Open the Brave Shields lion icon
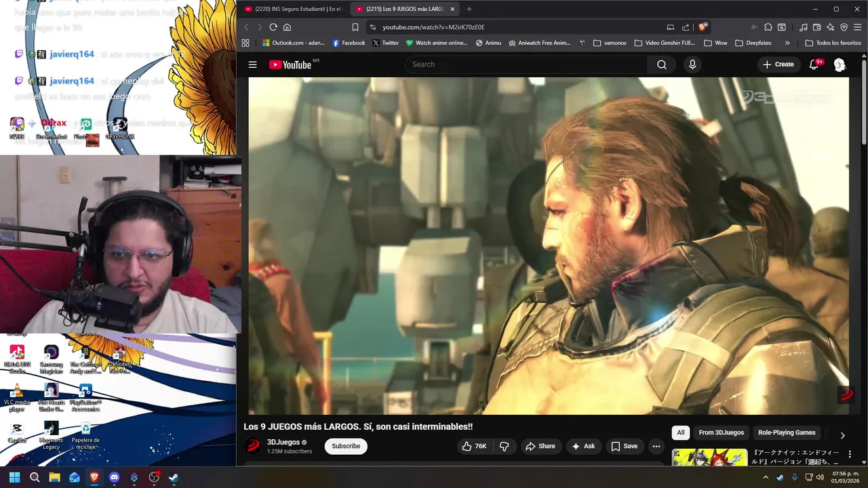The width and height of the screenshot is (868, 488). [703, 27]
